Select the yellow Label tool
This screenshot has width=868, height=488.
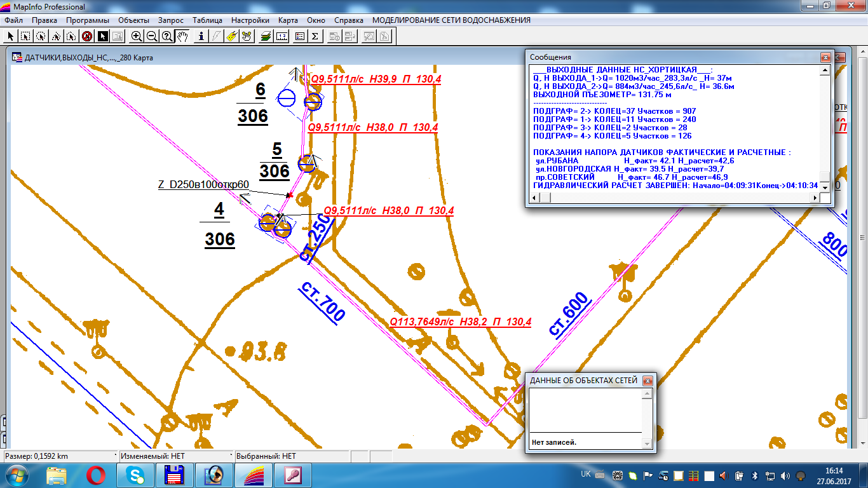[x=233, y=36]
